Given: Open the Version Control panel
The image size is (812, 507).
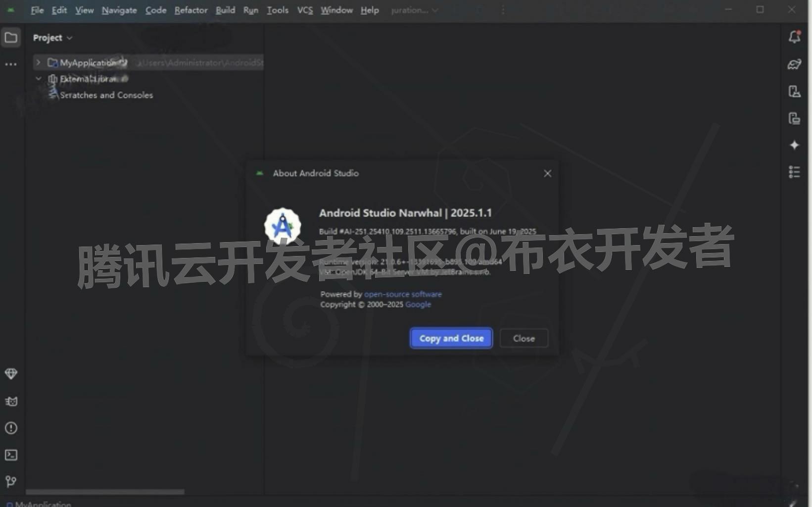Looking at the screenshot, I should [x=11, y=482].
